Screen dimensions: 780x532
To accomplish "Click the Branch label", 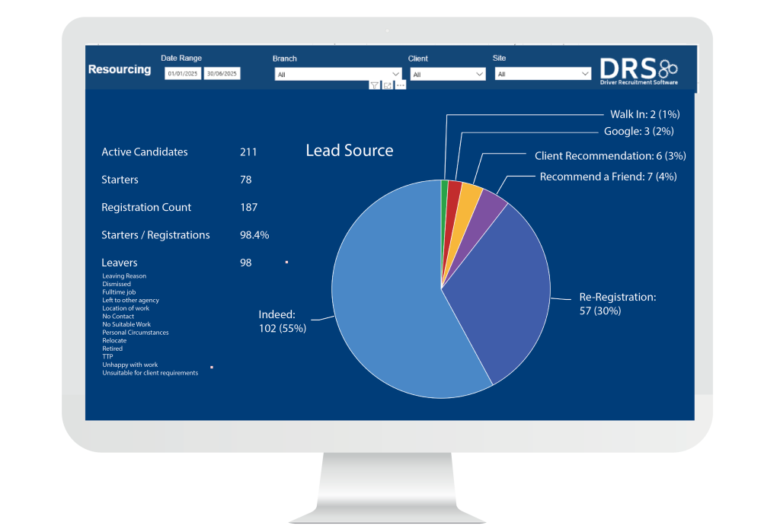I will click(285, 59).
